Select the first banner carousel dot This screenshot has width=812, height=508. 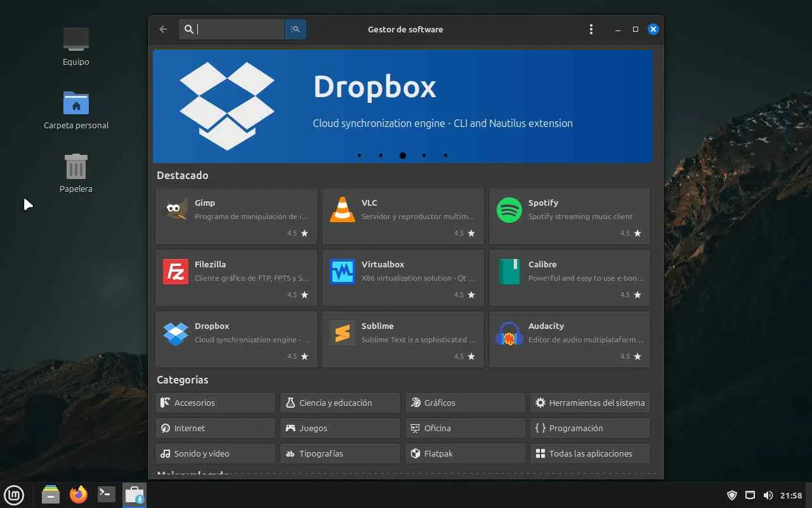(x=359, y=155)
